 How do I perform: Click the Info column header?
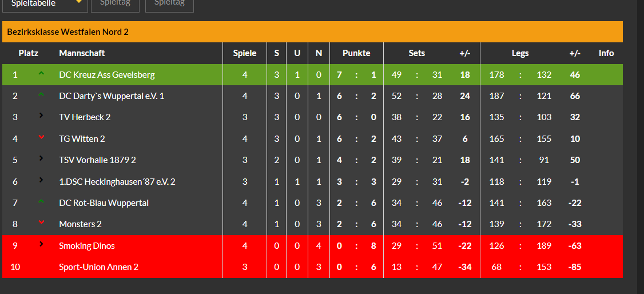click(x=606, y=53)
